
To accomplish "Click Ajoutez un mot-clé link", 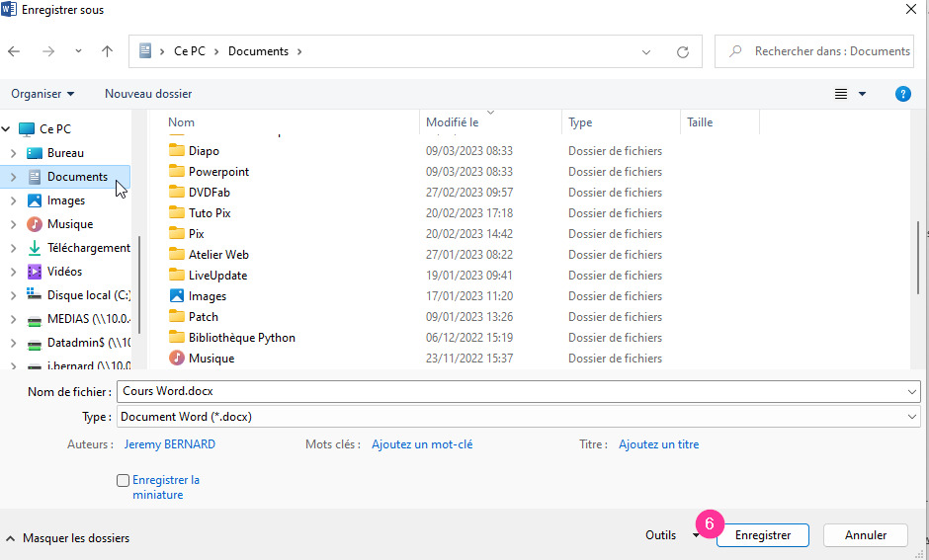I will [x=422, y=444].
